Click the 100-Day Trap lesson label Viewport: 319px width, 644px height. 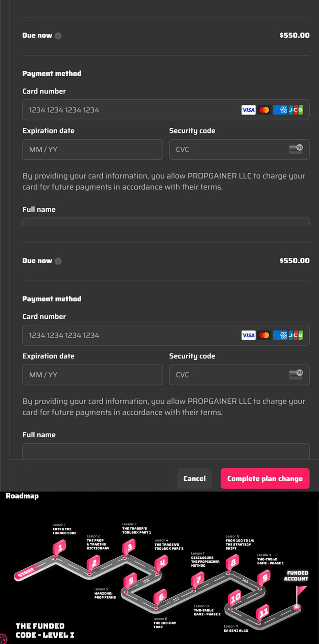tap(165, 625)
